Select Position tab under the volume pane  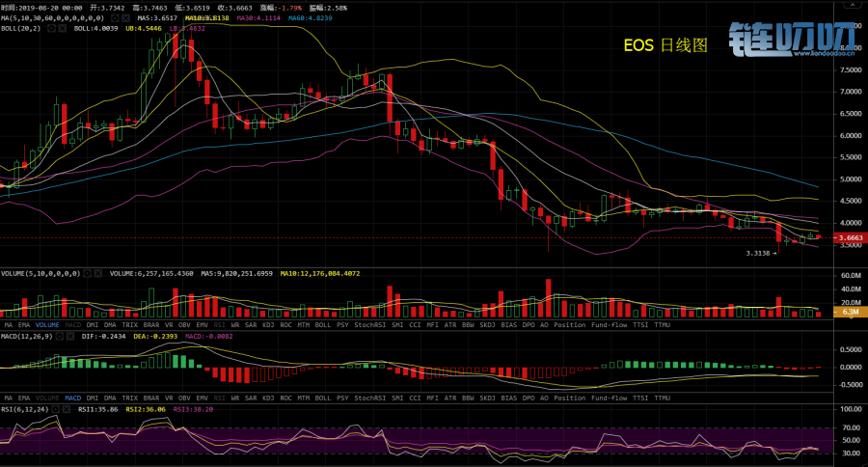570,325
